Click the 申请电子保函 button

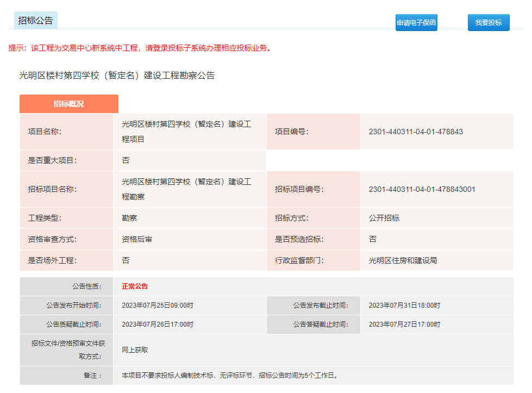[416, 23]
